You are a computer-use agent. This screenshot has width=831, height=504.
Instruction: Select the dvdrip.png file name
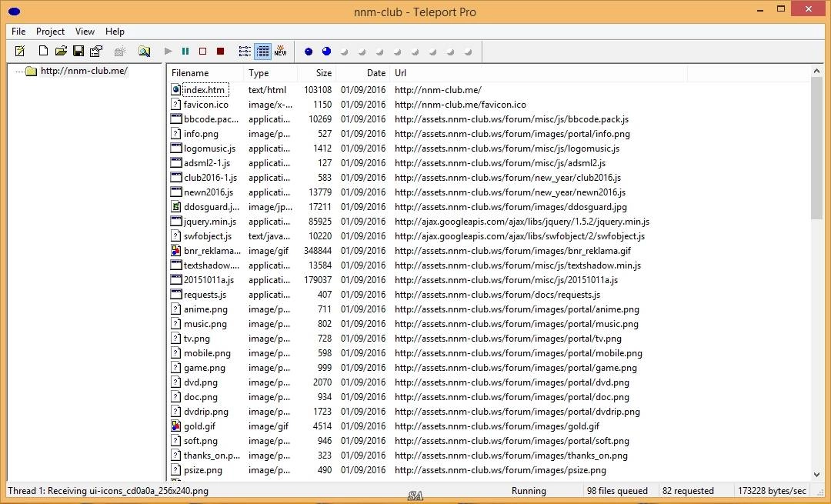pyautogui.click(x=205, y=412)
